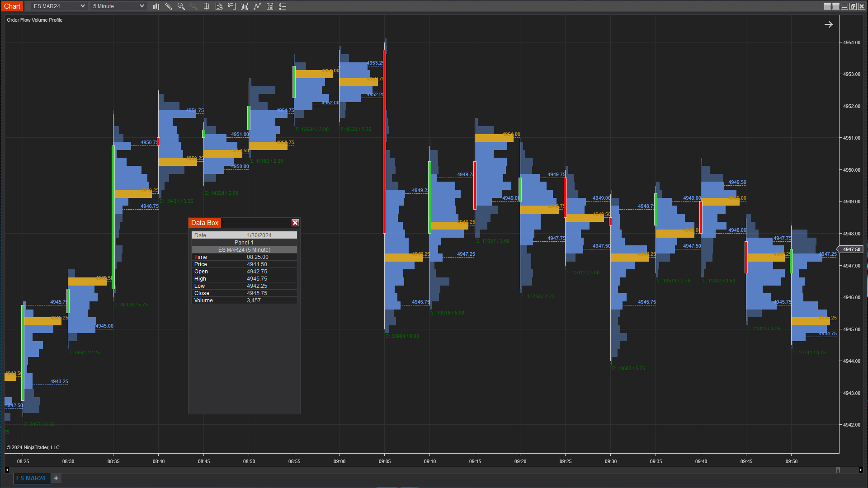Image resolution: width=868 pixels, height=488 pixels.
Task: Open the Data Box toolbar icon
Action: tap(219, 6)
